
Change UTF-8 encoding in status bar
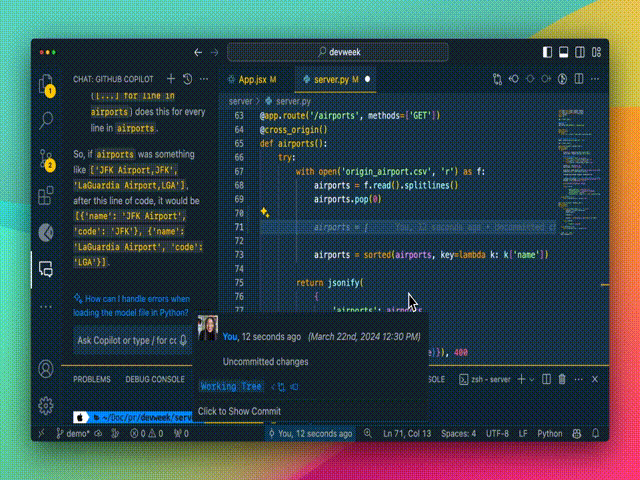[497, 433]
